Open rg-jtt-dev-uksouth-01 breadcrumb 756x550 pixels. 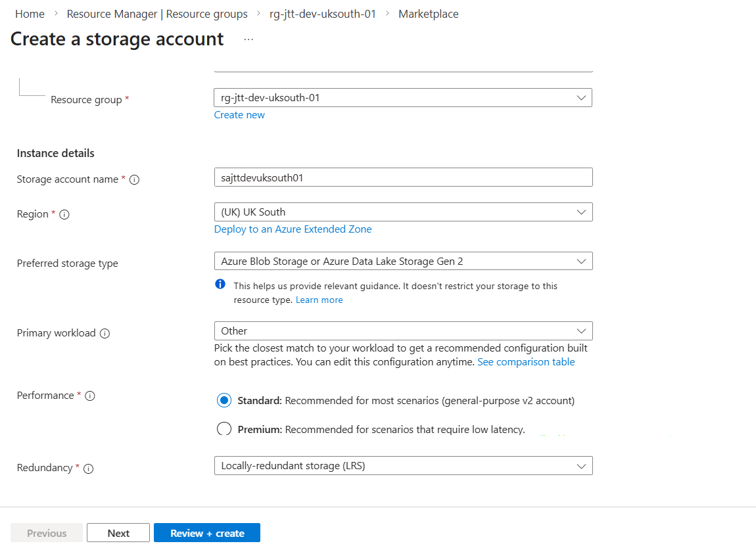323,14
